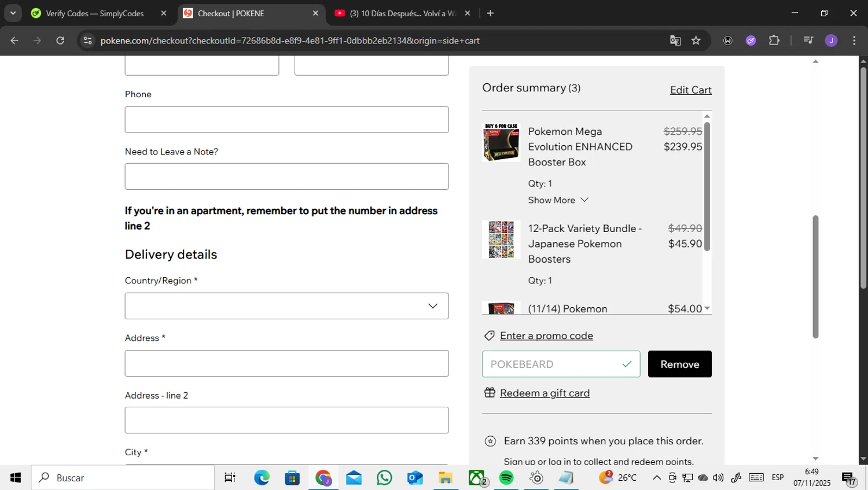
Task: Click the gift card icon
Action: pyautogui.click(x=490, y=393)
